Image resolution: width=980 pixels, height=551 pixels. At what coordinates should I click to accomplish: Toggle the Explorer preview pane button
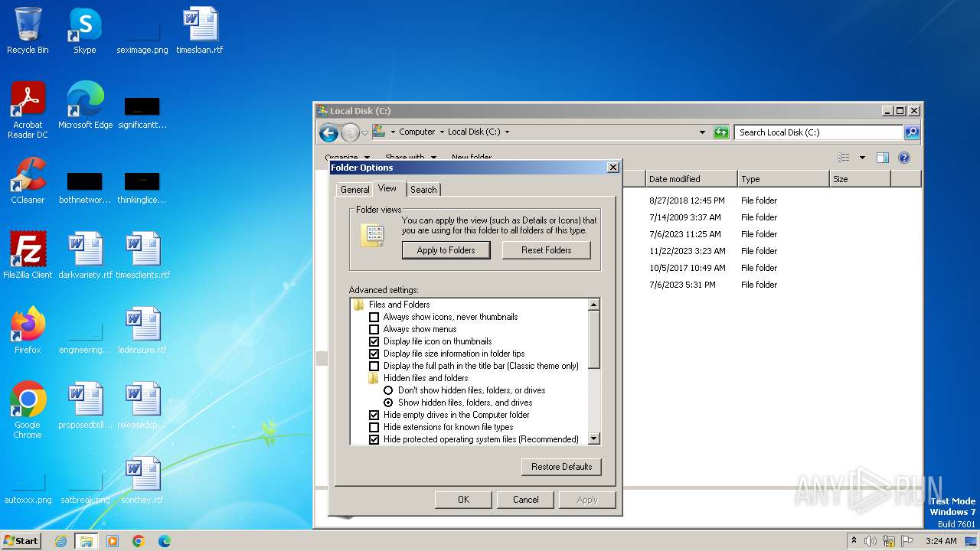883,158
